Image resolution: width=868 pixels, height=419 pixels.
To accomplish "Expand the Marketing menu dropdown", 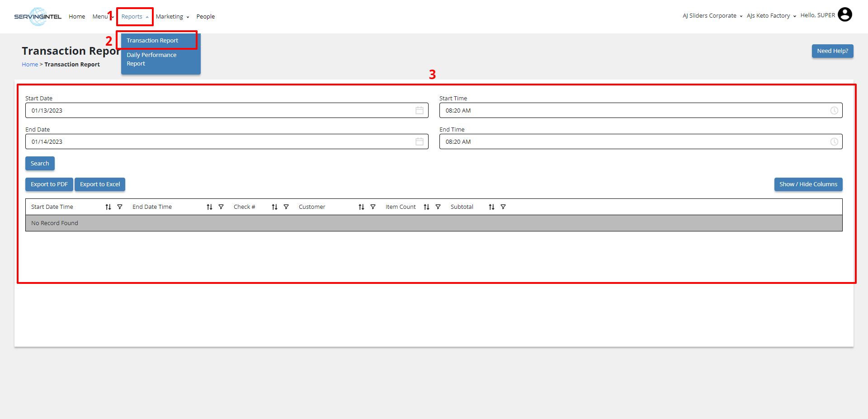I will [172, 17].
